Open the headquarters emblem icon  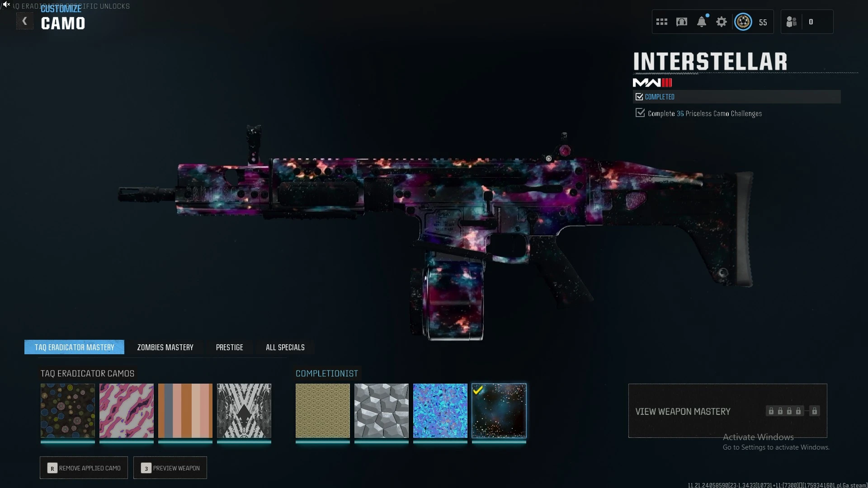681,22
